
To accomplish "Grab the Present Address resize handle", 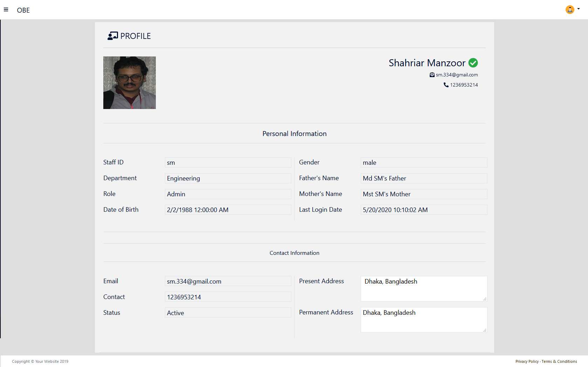I will pyautogui.click(x=485, y=299).
